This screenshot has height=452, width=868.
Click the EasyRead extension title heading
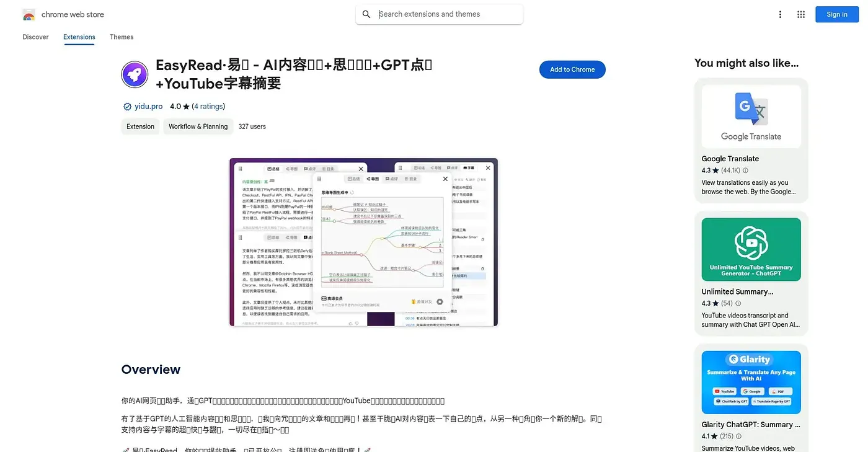click(x=294, y=74)
